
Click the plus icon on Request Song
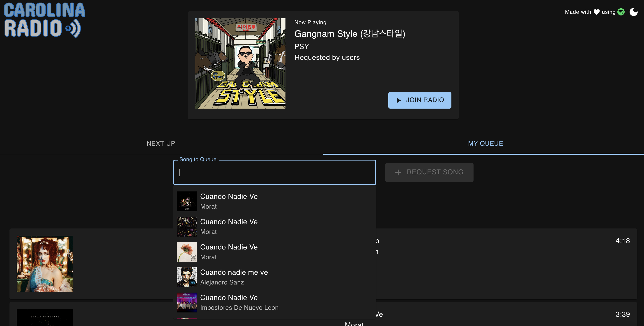coord(398,172)
